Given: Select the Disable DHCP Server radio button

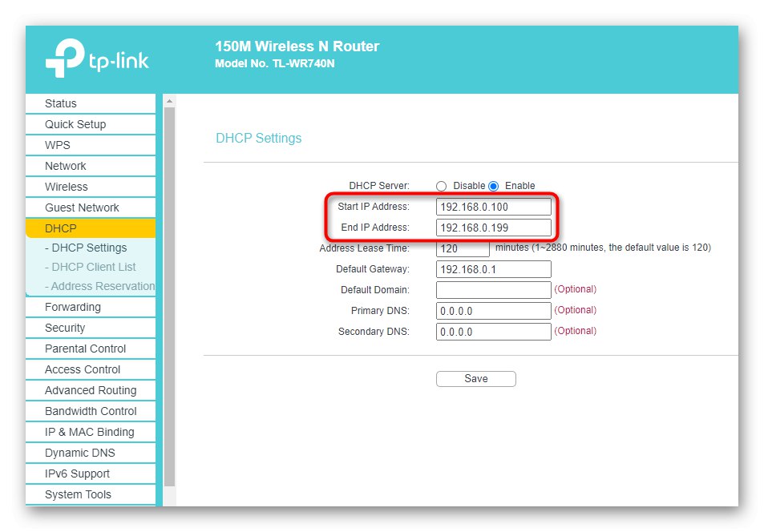Looking at the screenshot, I should pyautogui.click(x=442, y=186).
